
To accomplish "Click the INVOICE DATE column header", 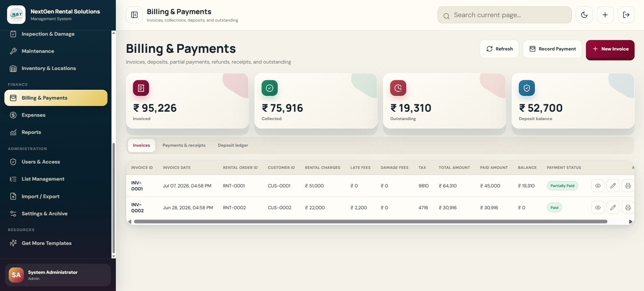I will tap(177, 168).
